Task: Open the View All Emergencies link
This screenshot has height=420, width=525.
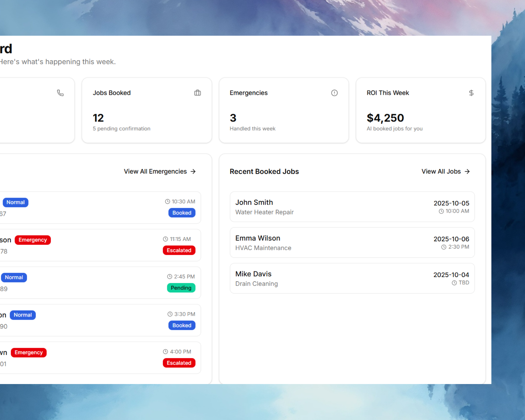Action: (155, 171)
